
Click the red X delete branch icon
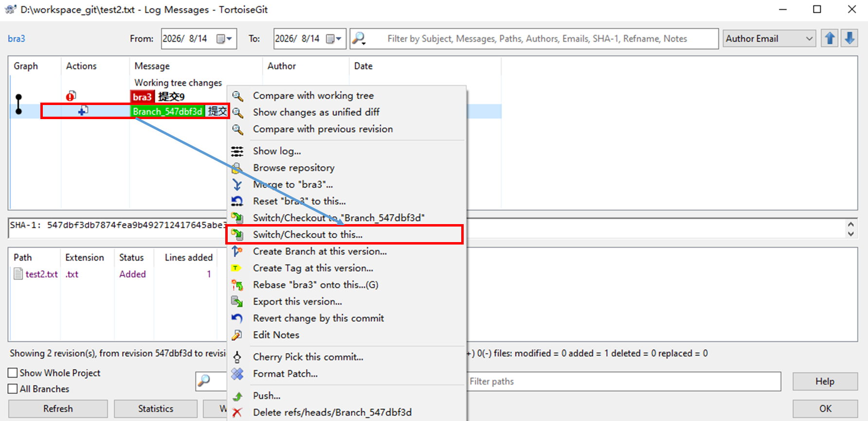coord(237,413)
